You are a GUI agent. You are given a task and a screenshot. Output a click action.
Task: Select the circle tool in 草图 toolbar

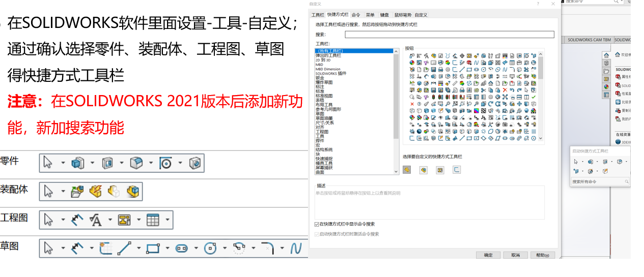[210, 248]
